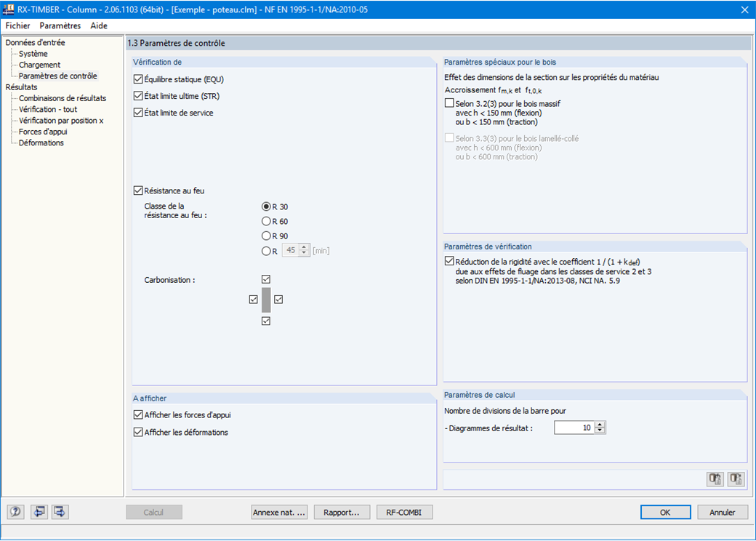Select the R 60 fire resistance class
The height and width of the screenshot is (541, 756).
(x=265, y=221)
